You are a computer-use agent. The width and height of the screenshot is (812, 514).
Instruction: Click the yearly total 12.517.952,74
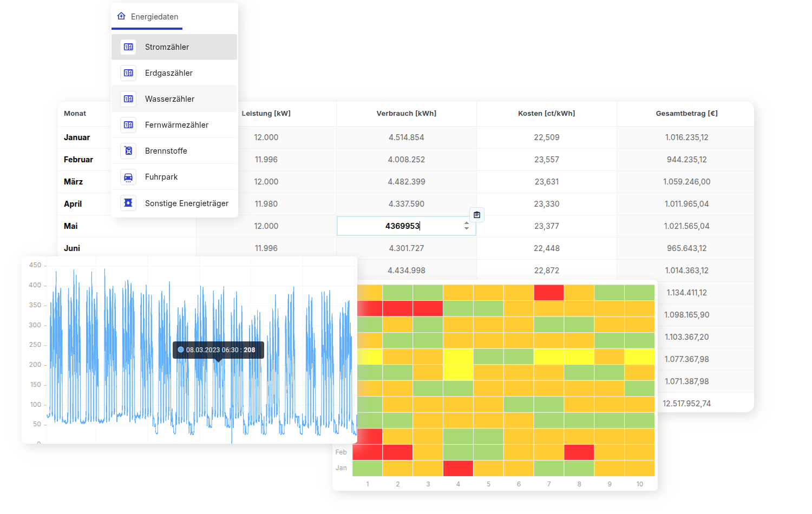(686, 403)
